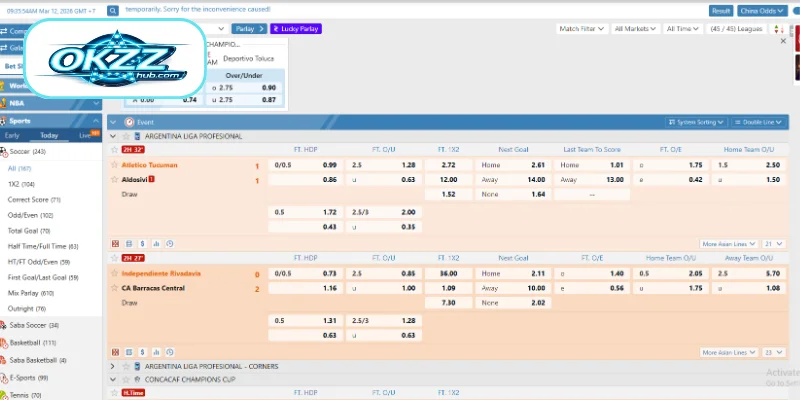800x400 pixels.
Task: Open the All Markets dropdown
Action: (636, 29)
